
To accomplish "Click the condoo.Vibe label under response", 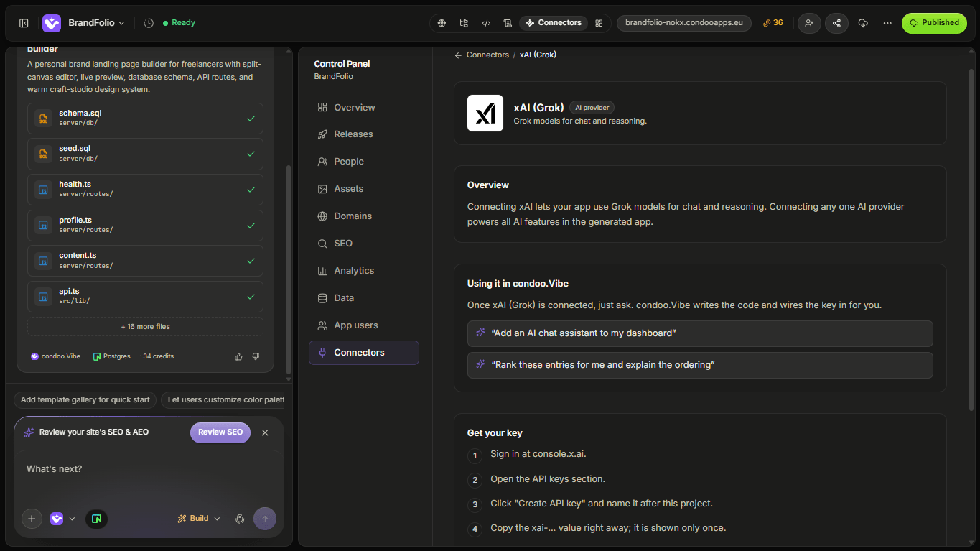I will click(56, 356).
